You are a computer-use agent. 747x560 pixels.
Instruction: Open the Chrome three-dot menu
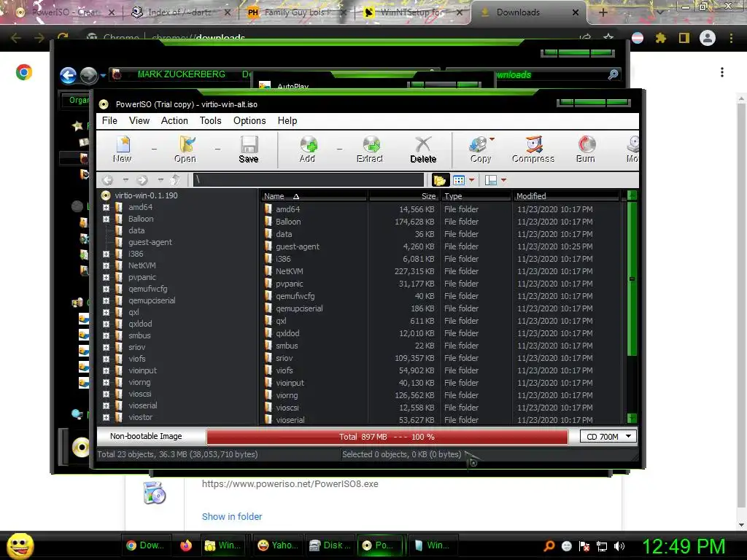tap(731, 38)
